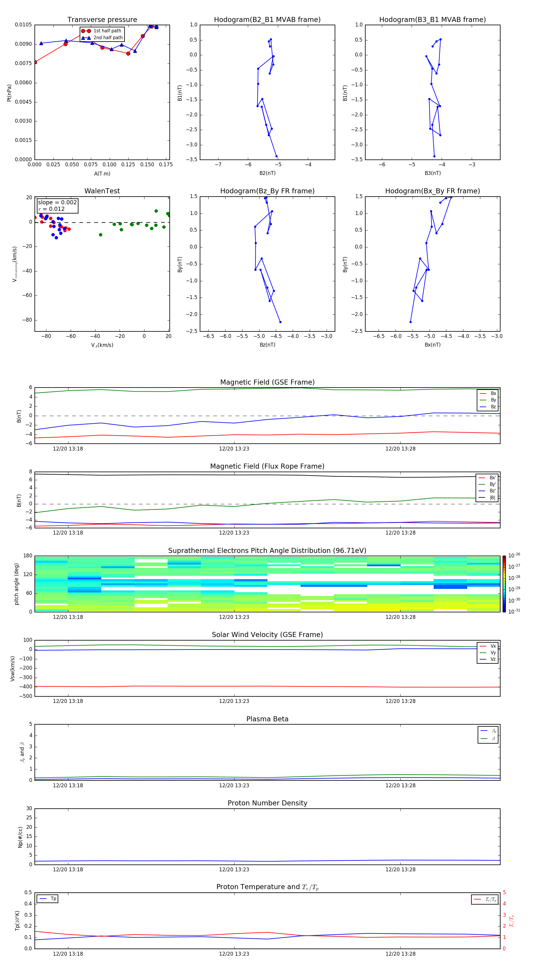Select the "Hodogram(Bz_By FR frame)" title
The height and width of the screenshot is (980, 535).
pos(267,191)
